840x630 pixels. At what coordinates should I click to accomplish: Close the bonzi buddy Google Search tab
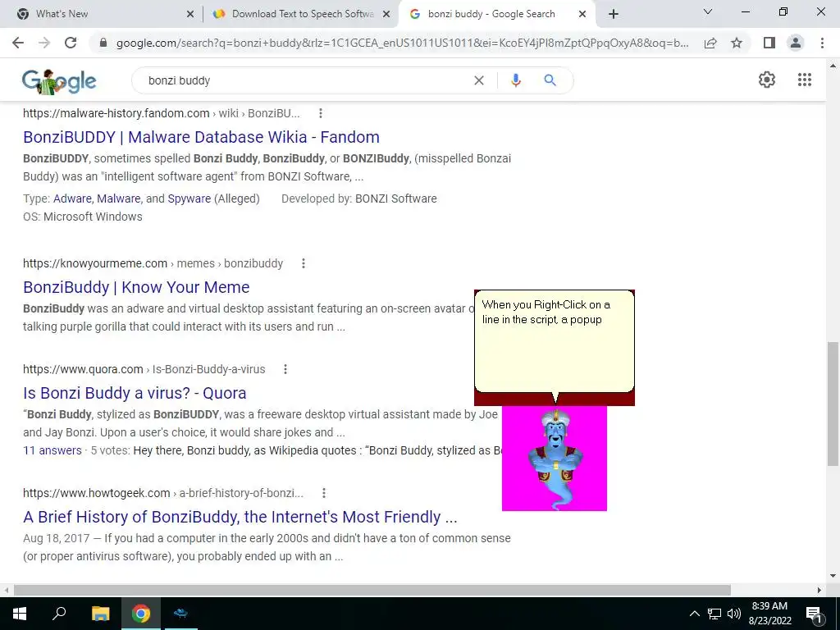point(582,15)
